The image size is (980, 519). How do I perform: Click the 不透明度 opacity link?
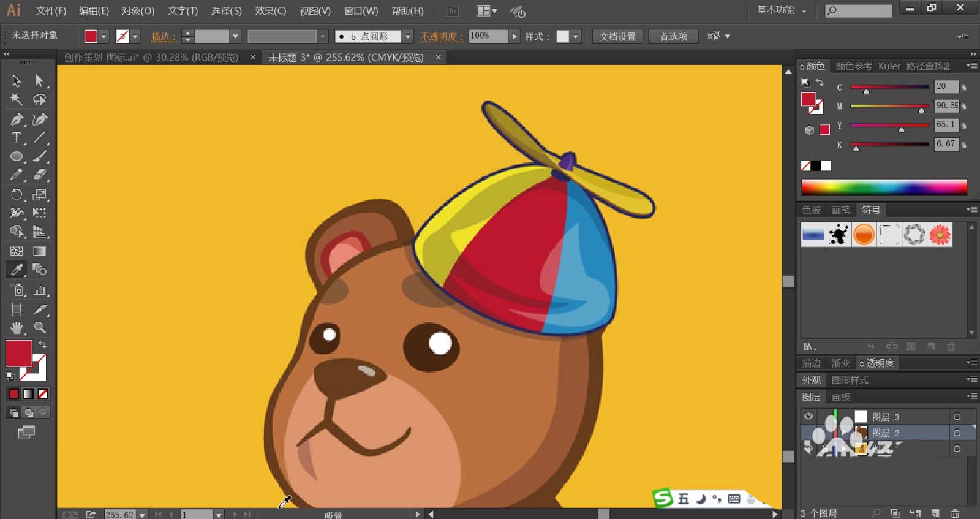[x=442, y=37]
